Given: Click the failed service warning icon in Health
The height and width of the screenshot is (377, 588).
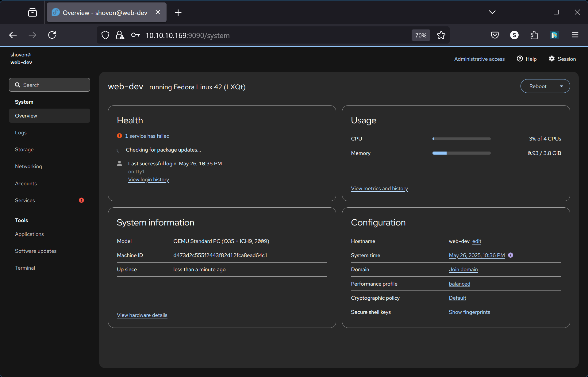Looking at the screenshot, I should pyautogui.click(x=120, y=136).
